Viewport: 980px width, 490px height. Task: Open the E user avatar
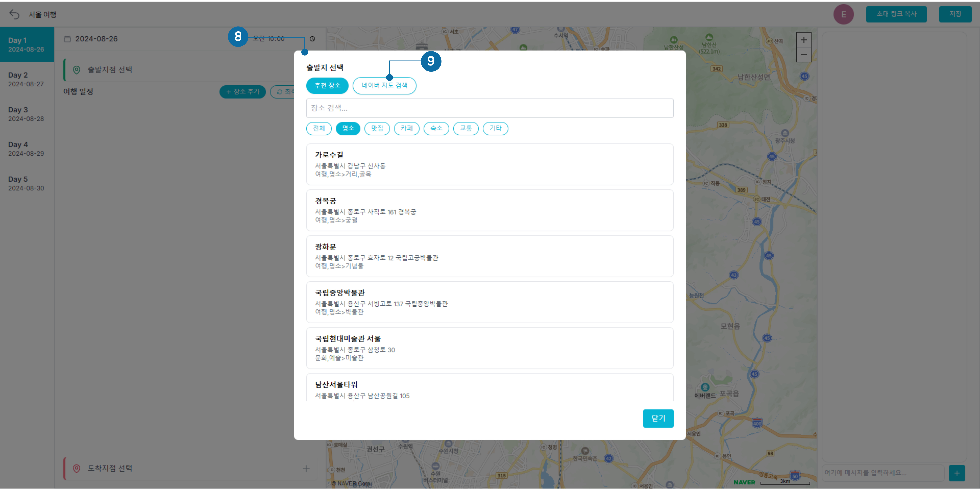pyautogui.click(x=843, y=15)
